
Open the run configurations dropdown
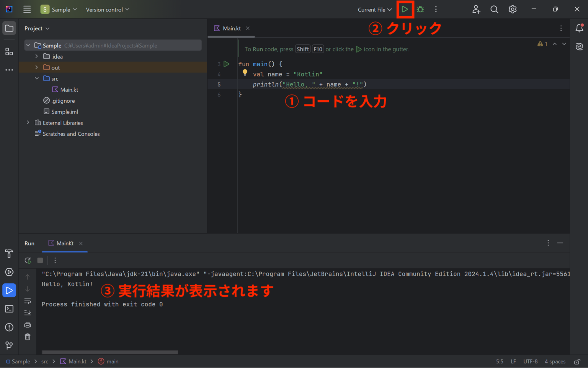[x=374, y=9]
